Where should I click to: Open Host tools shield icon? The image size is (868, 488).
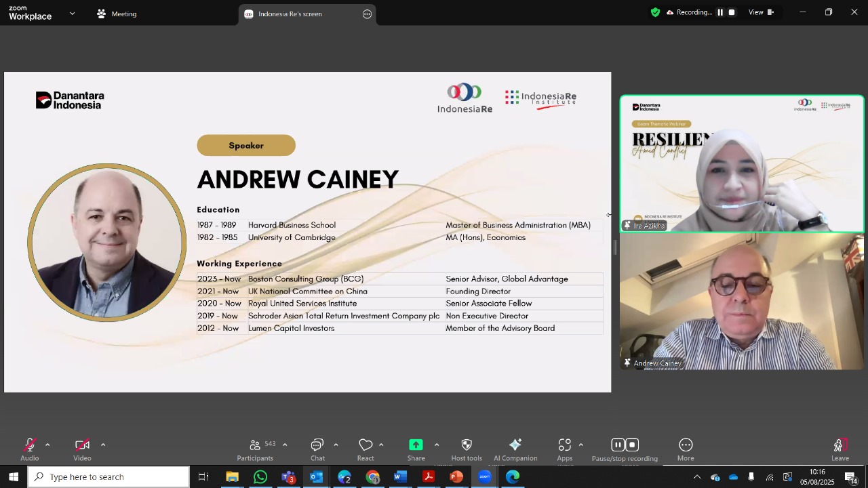coord(467,445)
